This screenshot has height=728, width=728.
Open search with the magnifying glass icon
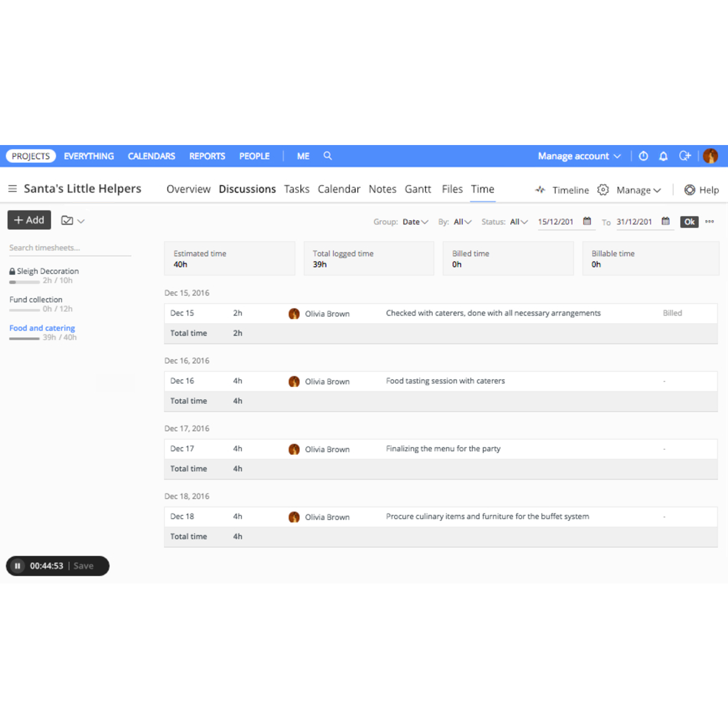click(x=328, y=155)
